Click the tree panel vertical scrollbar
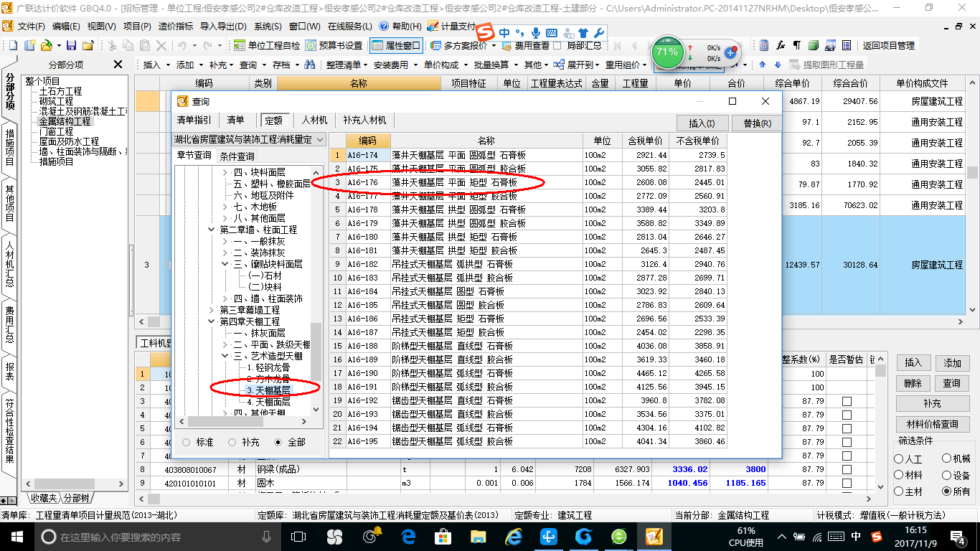 point(316,352)
